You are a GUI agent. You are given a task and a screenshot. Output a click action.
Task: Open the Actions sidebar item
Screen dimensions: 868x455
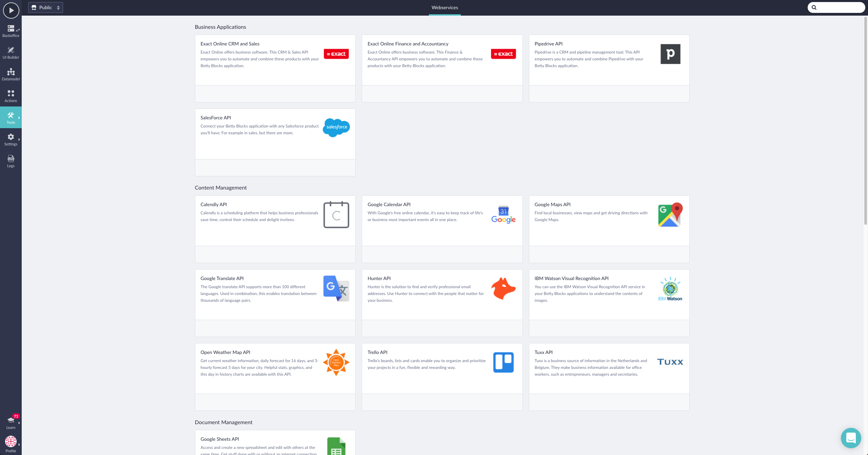pyautogui.click(x=11, y=96)
